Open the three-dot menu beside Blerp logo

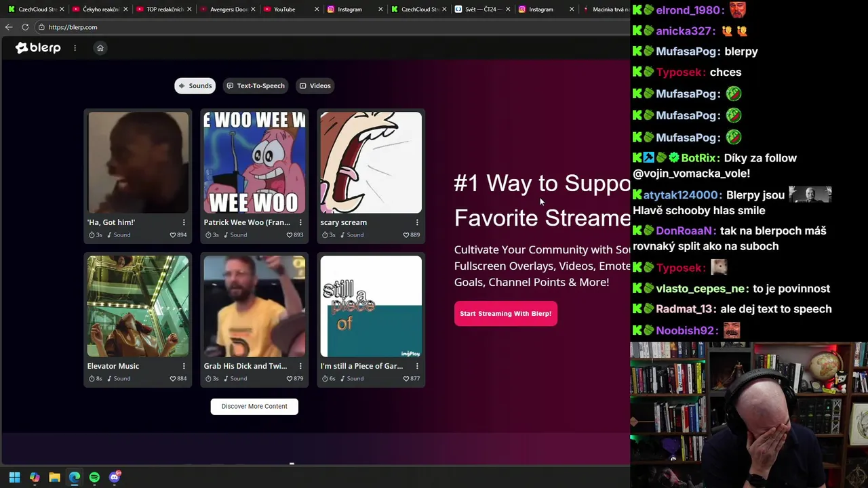tap(75, 47)
